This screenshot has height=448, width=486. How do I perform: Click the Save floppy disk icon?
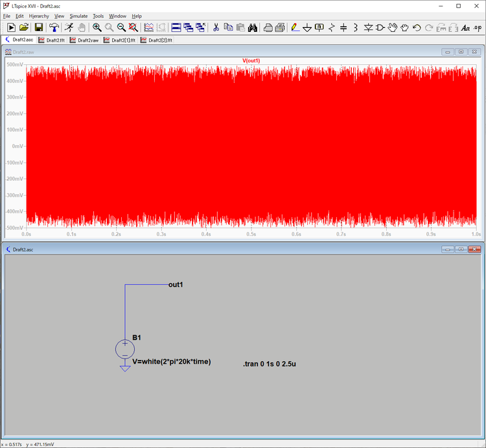click(39, 27)
